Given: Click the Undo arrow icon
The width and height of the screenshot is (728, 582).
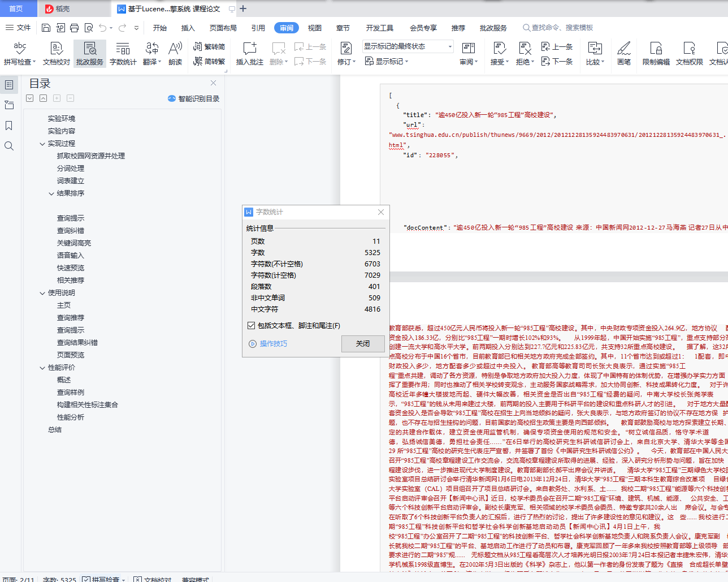Looking at the screenshot, I should [x=102, y=28].
